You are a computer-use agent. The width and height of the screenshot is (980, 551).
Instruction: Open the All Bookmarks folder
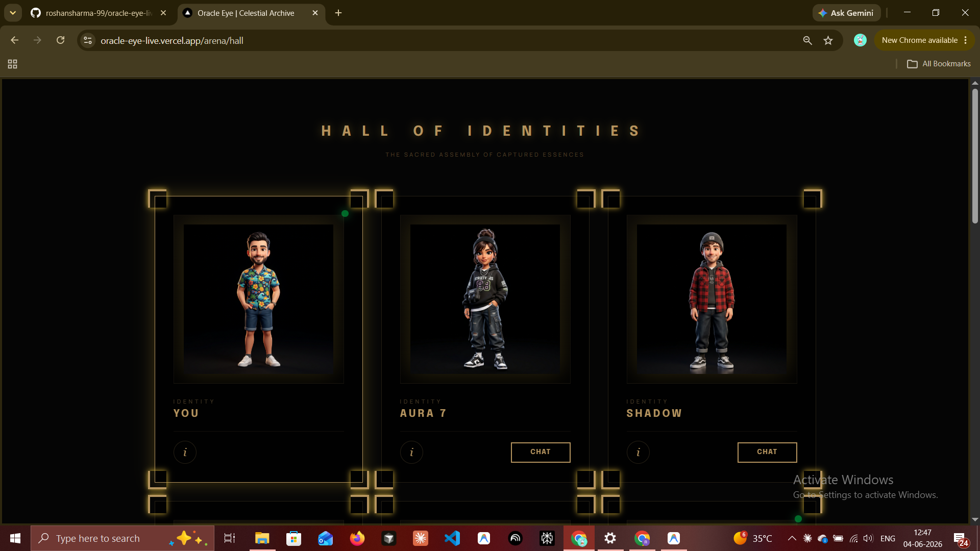click(939, 64)
